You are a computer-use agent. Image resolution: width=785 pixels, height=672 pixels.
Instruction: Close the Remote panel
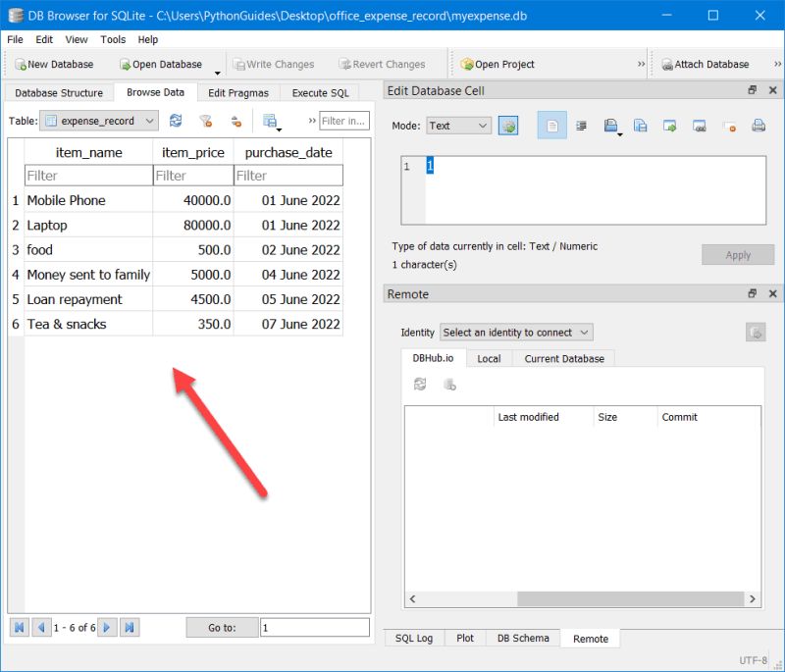pyautogui.click(x=773, y=293)
